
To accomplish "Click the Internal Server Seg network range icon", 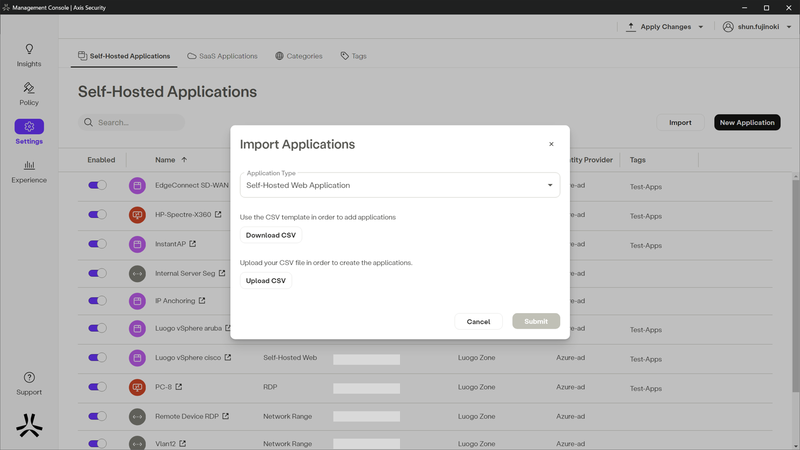I will tap(137, 273).
